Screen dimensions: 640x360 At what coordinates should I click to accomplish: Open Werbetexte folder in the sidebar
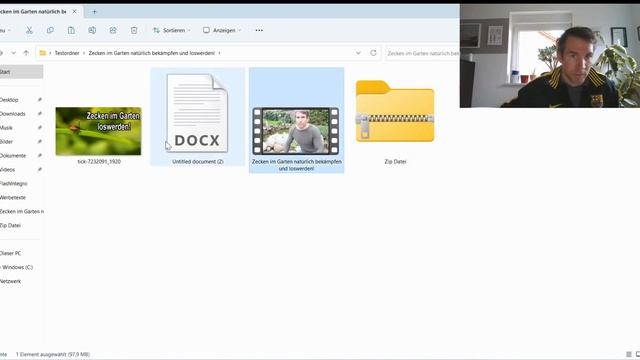13,198
